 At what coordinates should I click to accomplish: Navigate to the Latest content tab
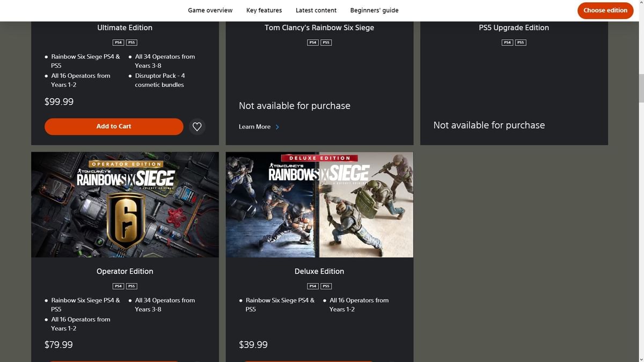pos(316,10)
